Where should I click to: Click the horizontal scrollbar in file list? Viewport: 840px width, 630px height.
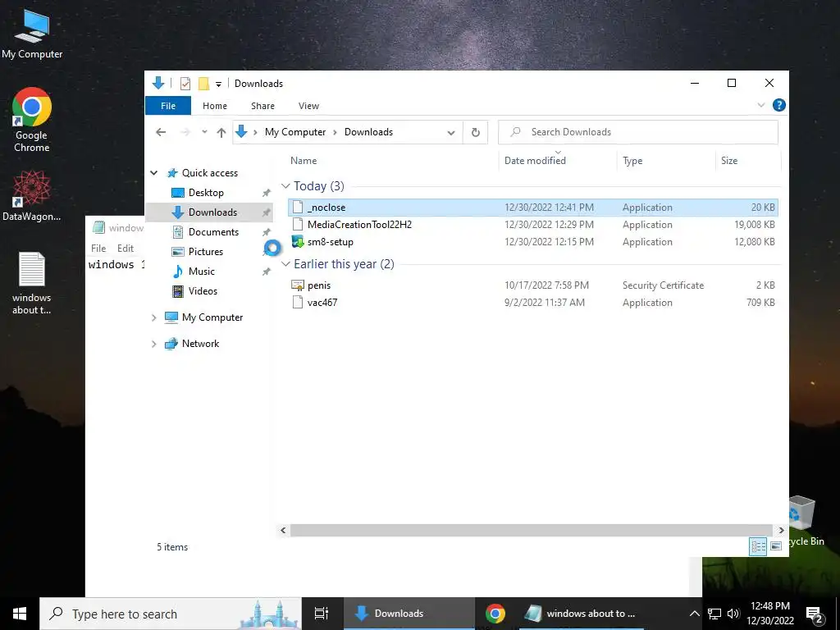[x=531, y=530]
